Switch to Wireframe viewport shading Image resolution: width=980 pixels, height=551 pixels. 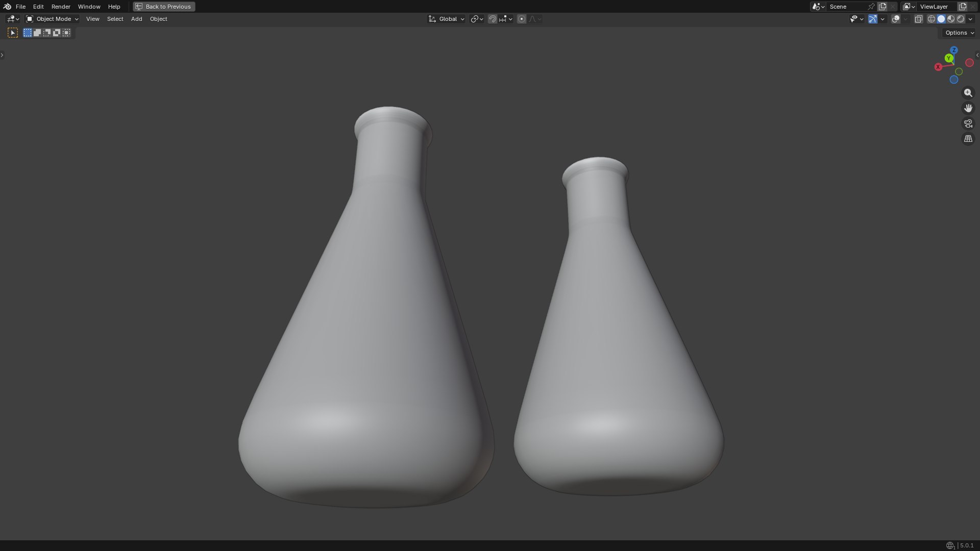tap(932, 19)
